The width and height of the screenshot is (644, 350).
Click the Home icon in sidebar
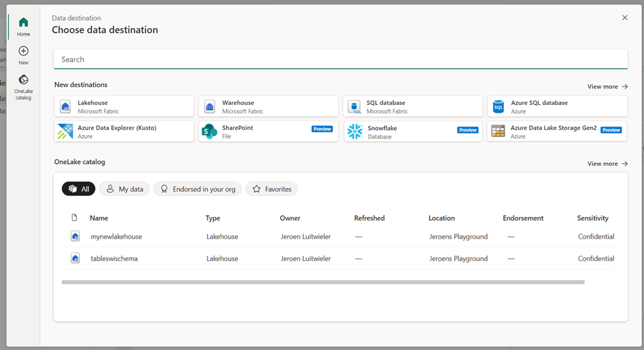tap(24, 24)
